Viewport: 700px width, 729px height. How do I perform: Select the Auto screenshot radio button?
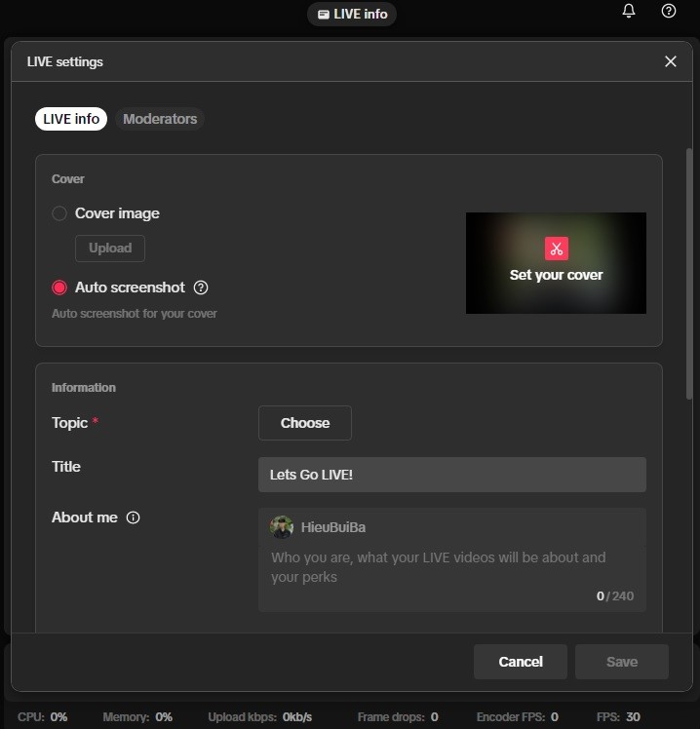click(x=59, y=288)
